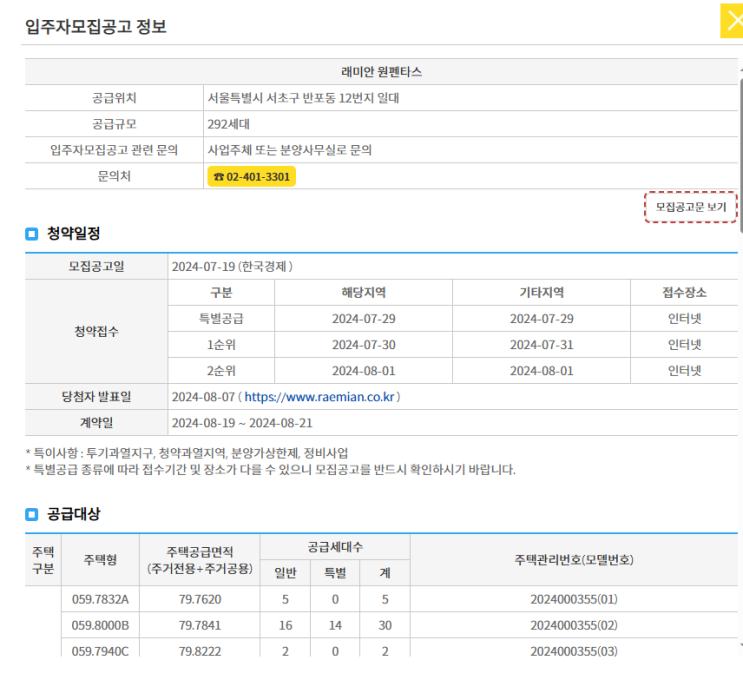Screen dimensions: 743x680
Task: Click the 기타지역 column header
Action: (x=541, y=292)
